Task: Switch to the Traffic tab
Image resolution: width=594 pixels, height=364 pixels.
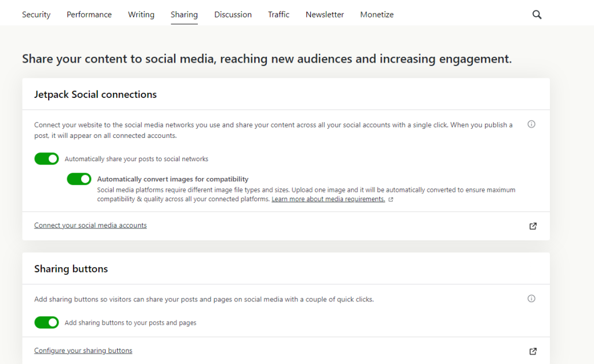Action: [x=278, y=14]
